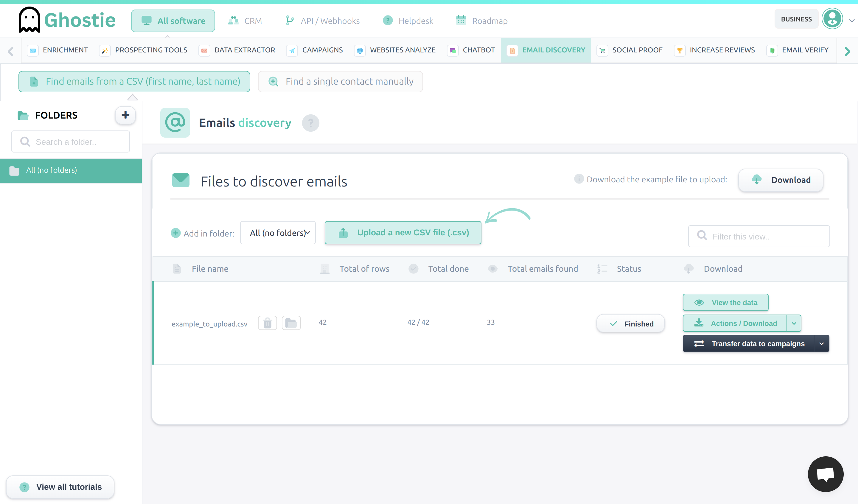Screen dimensions: 858x504
Task: Click the example_to_upload.csv file name
Action: coord(209,324)
